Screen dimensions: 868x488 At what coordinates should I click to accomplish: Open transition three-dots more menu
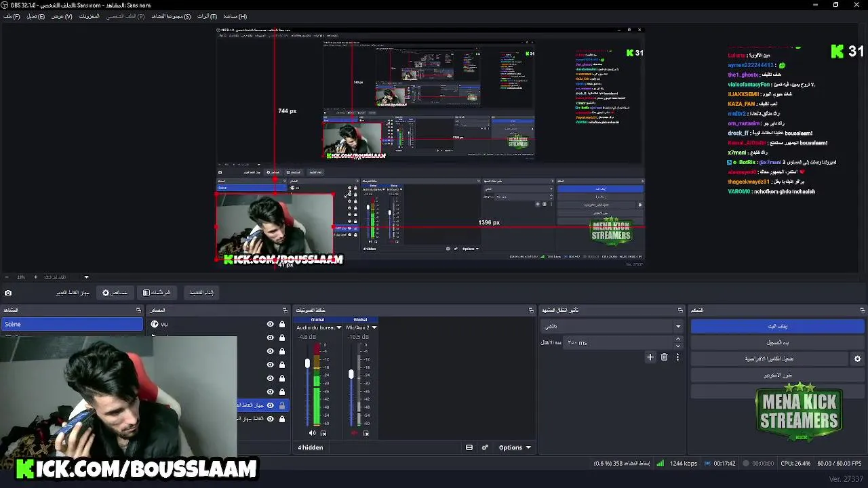pyautogui.click(x=677, y=357)
